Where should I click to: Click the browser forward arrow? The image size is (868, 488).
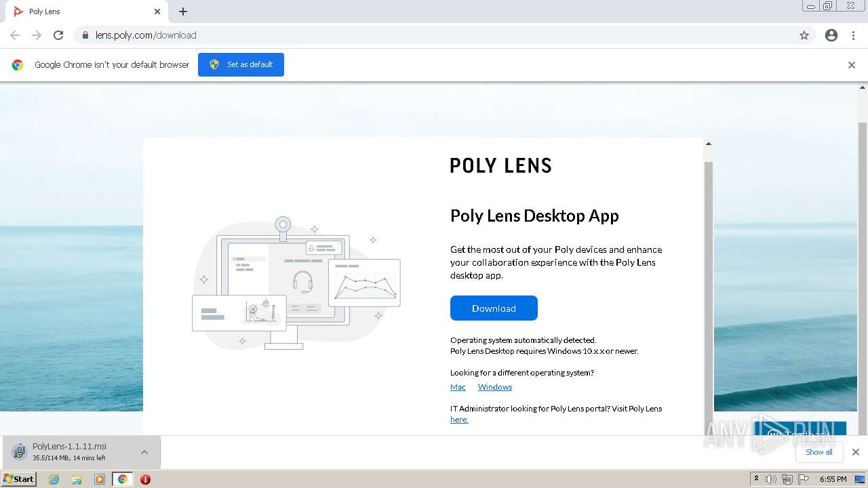coord(37,35)
